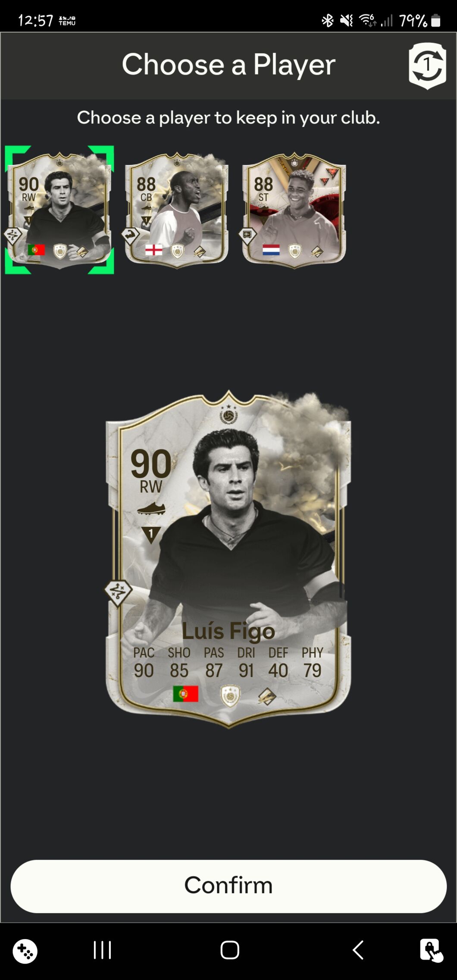Viewport: 457px width, 980px height.
Task: Tap the boot skill icon under RW
Action: [x=151, y=509]
